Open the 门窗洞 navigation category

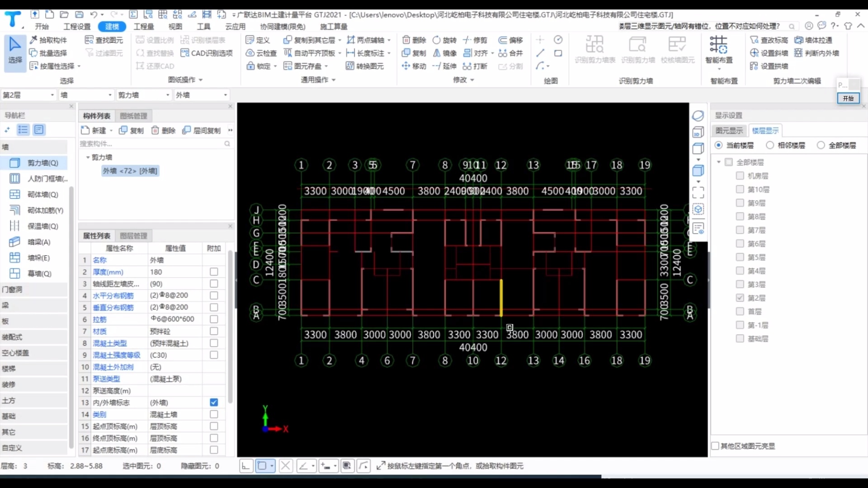tap(34, 289)
